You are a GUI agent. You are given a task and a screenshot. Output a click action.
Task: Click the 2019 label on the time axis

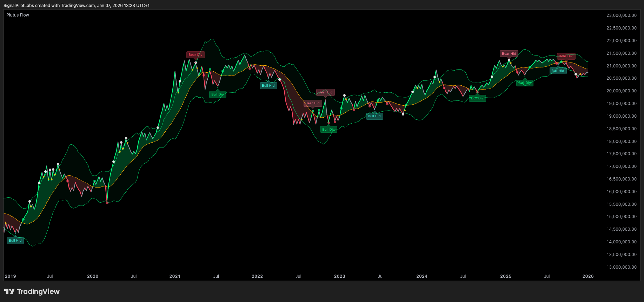point(11,276)
